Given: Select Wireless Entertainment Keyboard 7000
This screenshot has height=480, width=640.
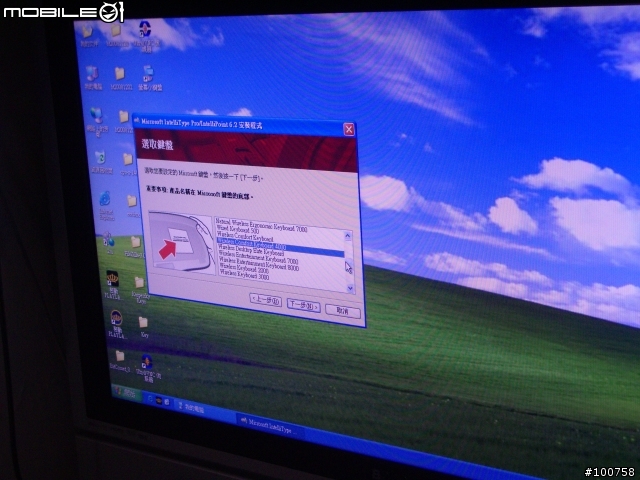Looking at the screenshot, I should point(258,258).
